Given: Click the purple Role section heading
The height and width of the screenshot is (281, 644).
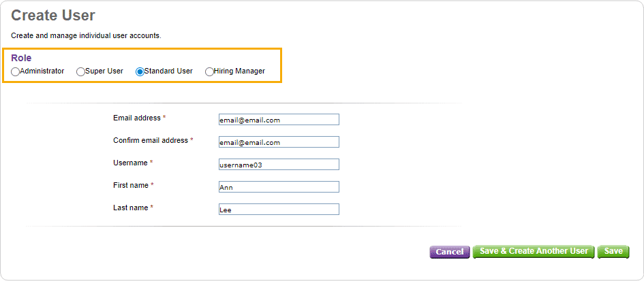Looking at the screenshot, I should [21, 59].
